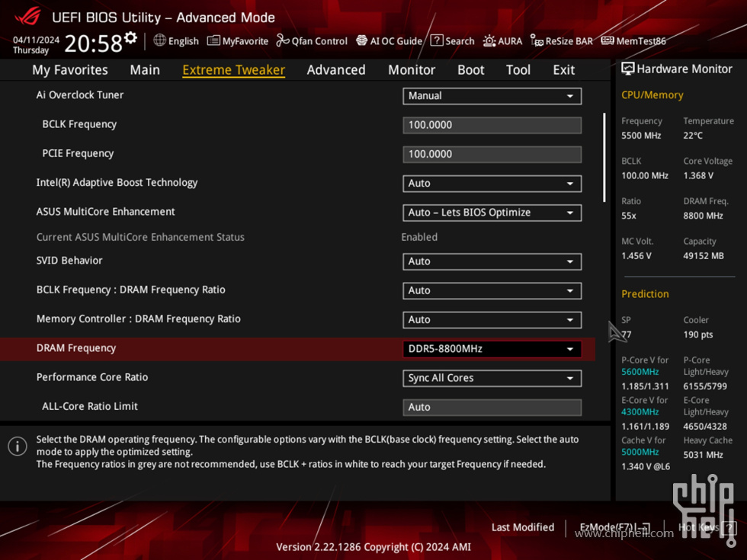Select the DRAM Frequency row label
Image resolution: width=747 pixels, height=560 pixels.
coord(75,348)
